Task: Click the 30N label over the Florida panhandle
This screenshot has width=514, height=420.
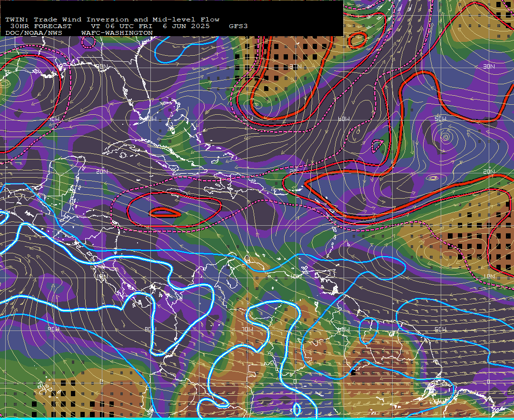Action: point(102,67)
